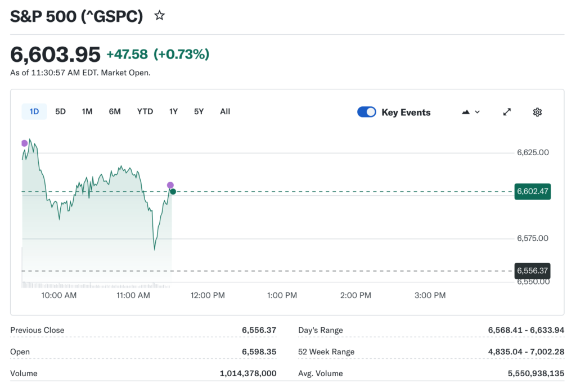
Task: Click the purple key event marker near 11:30 AM
Action: (x=170, y=185)
